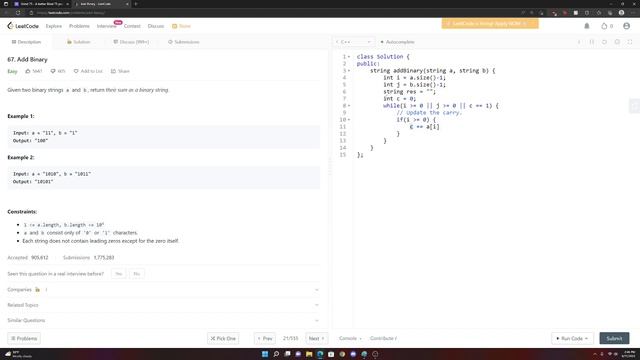The width and height of the screenshot is (640, 360).
Task: Toggle the Autocomplete option
Action: point(397,42)
